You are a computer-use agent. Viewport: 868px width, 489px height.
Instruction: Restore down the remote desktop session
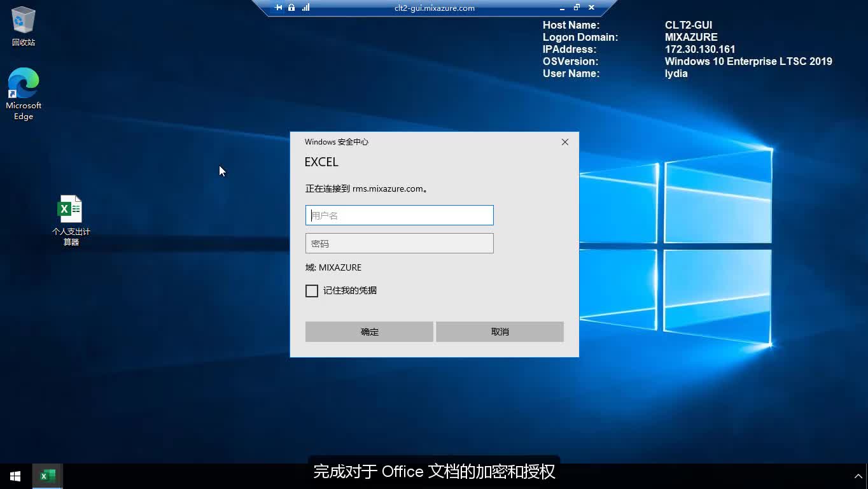point(577,8)
